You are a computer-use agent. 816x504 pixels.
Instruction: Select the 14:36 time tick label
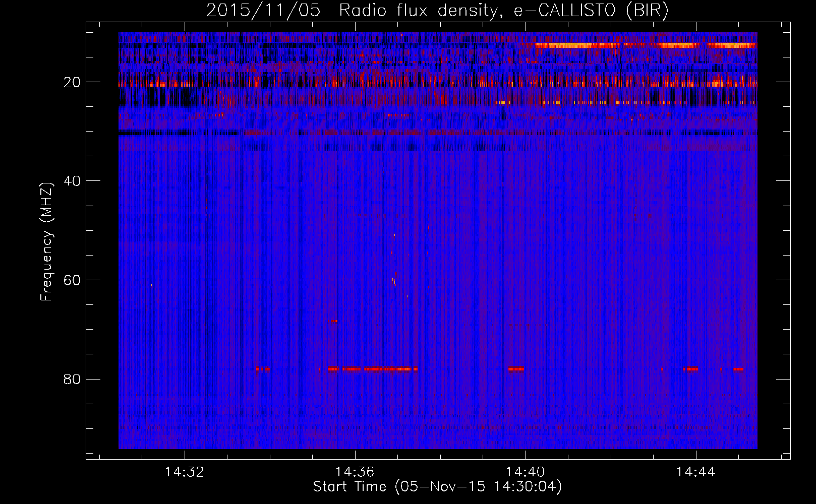[355, 472]
